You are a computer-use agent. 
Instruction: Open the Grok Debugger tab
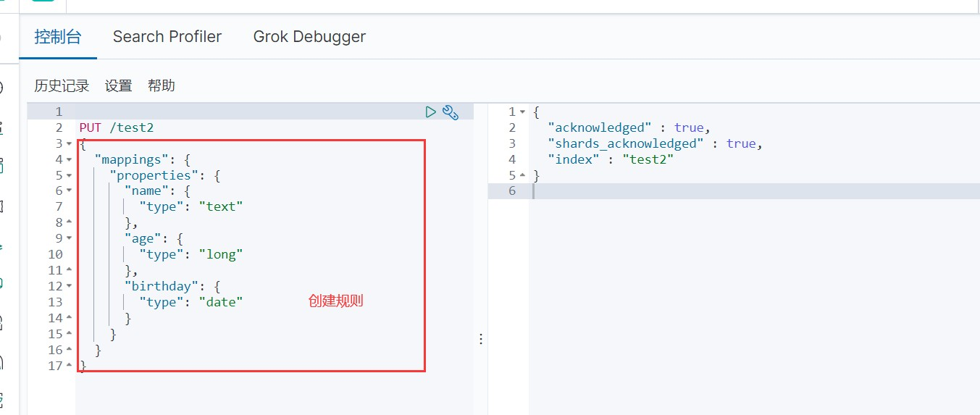[x=309, y=37]
